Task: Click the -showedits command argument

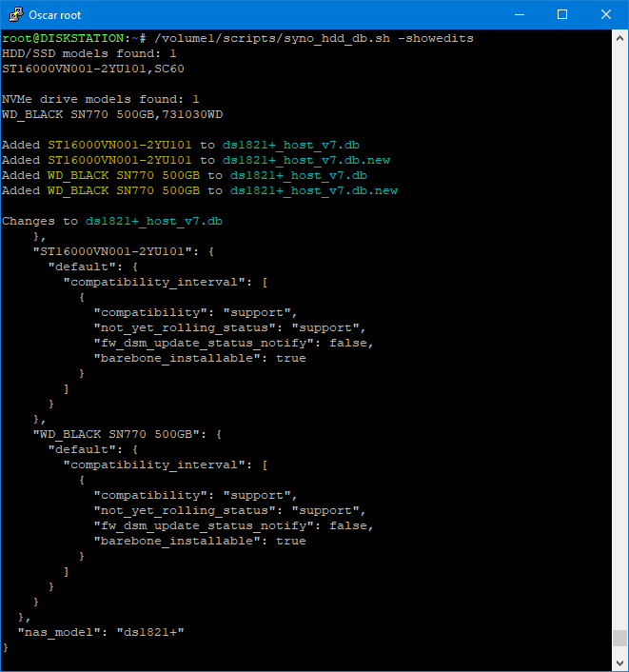Action: 436,38
